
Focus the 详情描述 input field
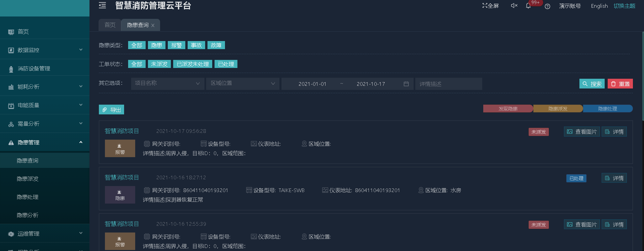click(448, 84)
